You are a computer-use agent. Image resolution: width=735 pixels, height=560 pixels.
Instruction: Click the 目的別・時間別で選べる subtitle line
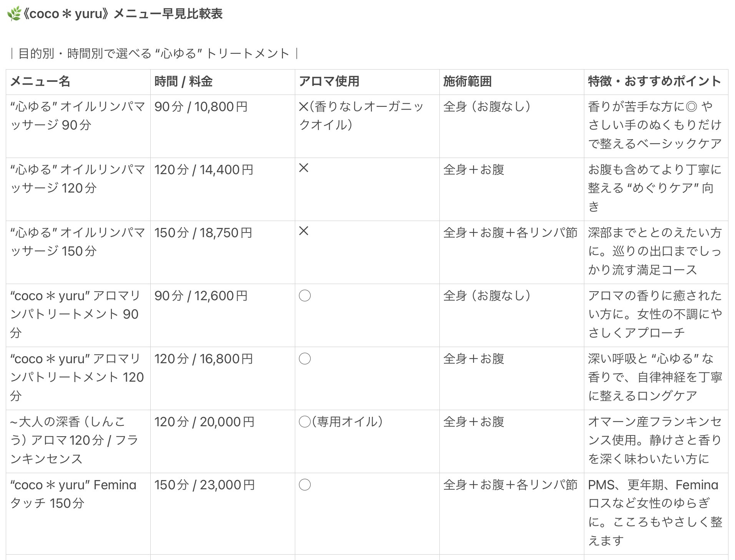point(154,53)
